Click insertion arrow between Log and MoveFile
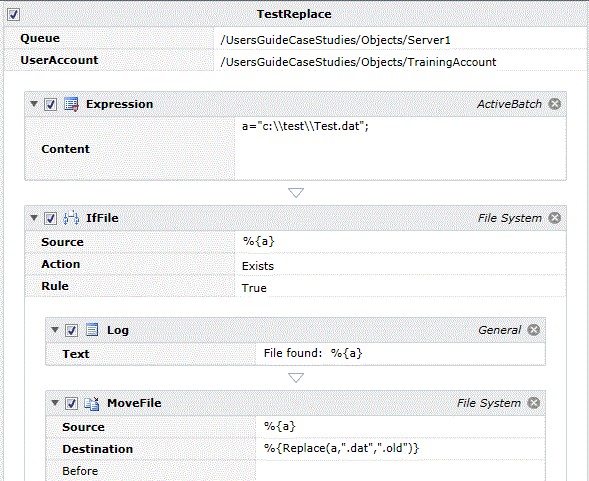589x481 pixels. pyautogui.click(x=296, y=378)
